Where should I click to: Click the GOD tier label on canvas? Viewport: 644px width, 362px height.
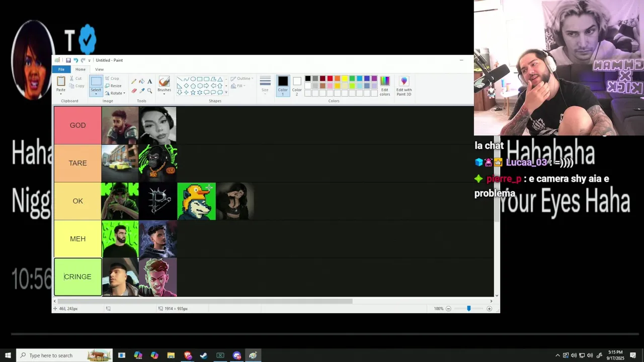(x=77, y=125)
